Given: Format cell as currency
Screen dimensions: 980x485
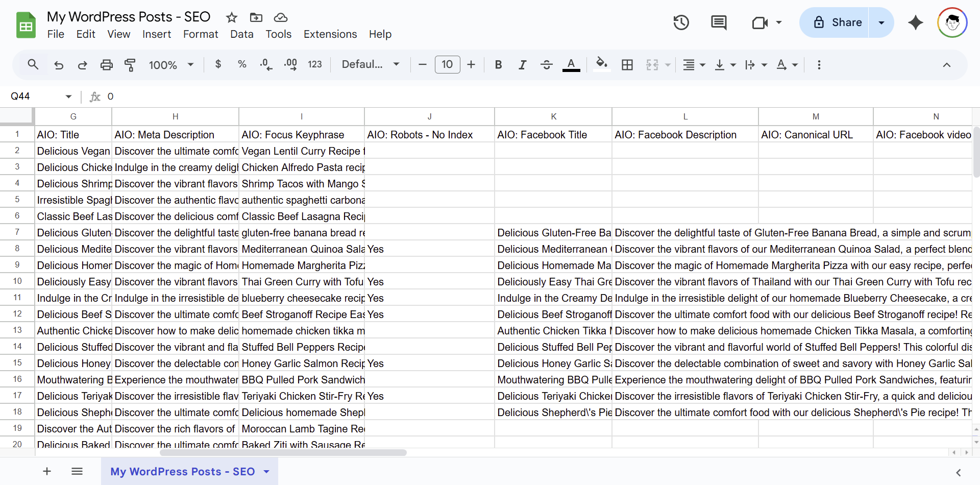Looking at the screenshot, I should pyautogui.click(x=218, y=64).
